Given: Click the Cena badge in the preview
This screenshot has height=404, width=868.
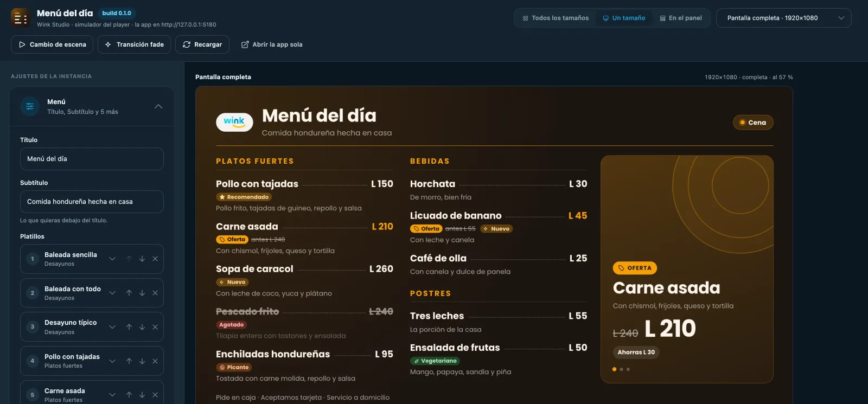Looking at the screenshot, I should coord(753,123).
